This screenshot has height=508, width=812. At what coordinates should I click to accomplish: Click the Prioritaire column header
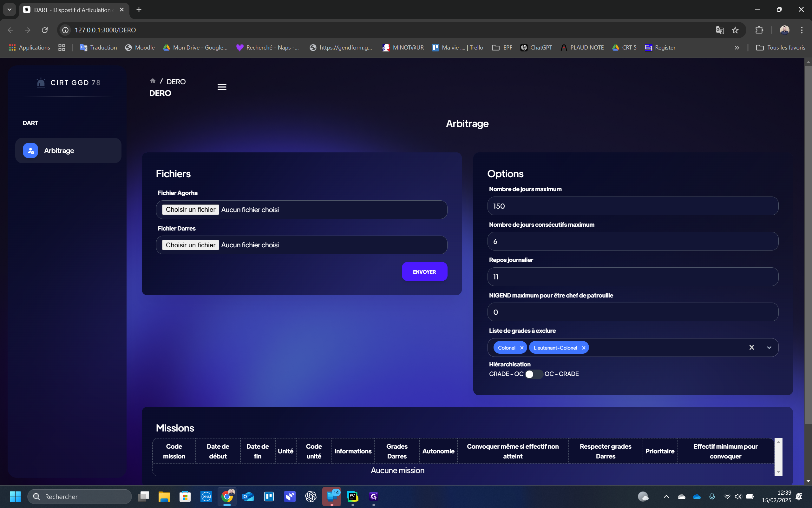pyautogui.click(x=660, y=451)
